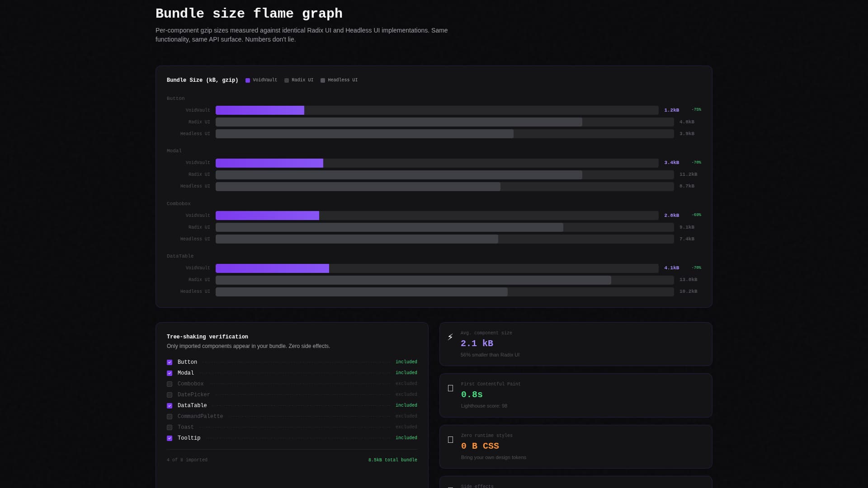This screenshot has height=488, width=868.
Task: Click the 'excluded' status for Toast row
Action: click(406, 427)
